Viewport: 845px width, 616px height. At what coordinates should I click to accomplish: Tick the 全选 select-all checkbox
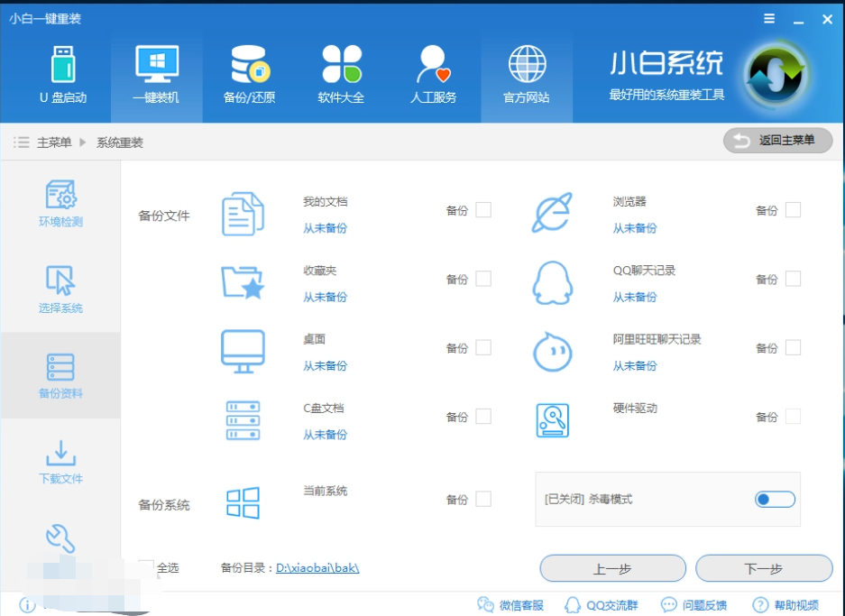click(x=146, y=567)
